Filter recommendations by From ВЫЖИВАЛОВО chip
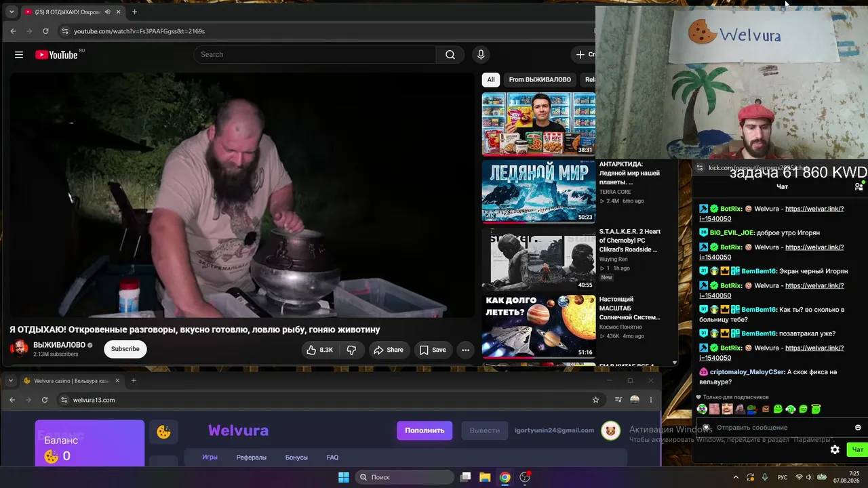868x488 pixels. (x=540, y=79)
